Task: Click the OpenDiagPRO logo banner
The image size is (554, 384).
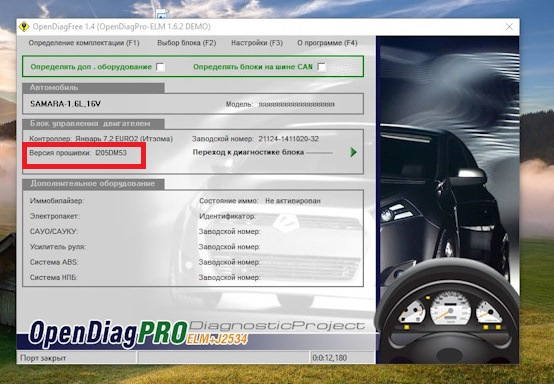Action: tap(138, 333)
